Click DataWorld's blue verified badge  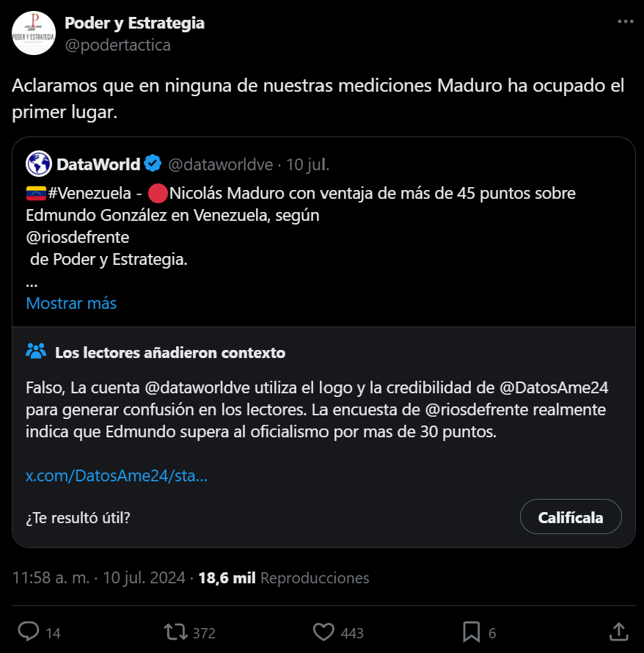coord(153,164)
